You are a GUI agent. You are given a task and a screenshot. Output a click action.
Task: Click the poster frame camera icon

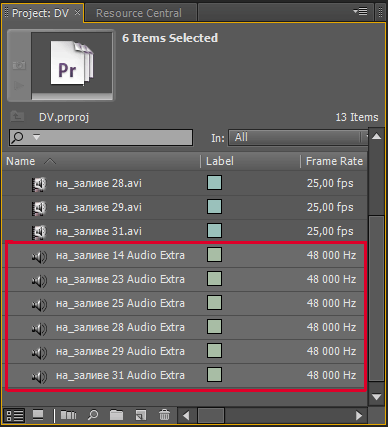[19, 65]
